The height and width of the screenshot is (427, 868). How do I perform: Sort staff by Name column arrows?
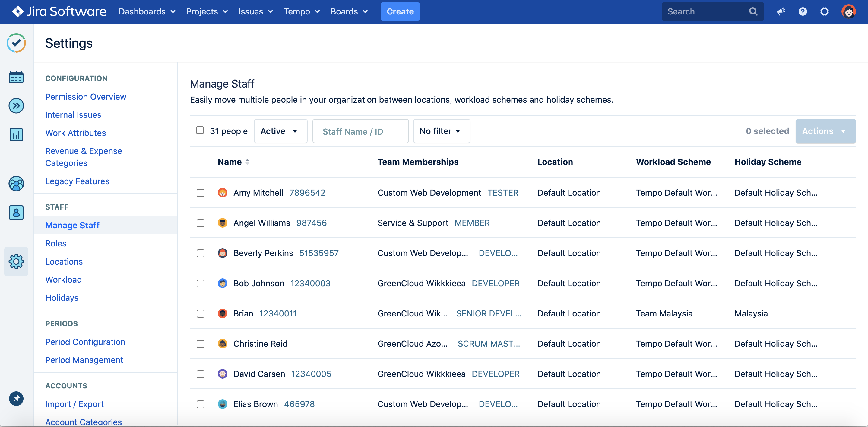point(247,162)
